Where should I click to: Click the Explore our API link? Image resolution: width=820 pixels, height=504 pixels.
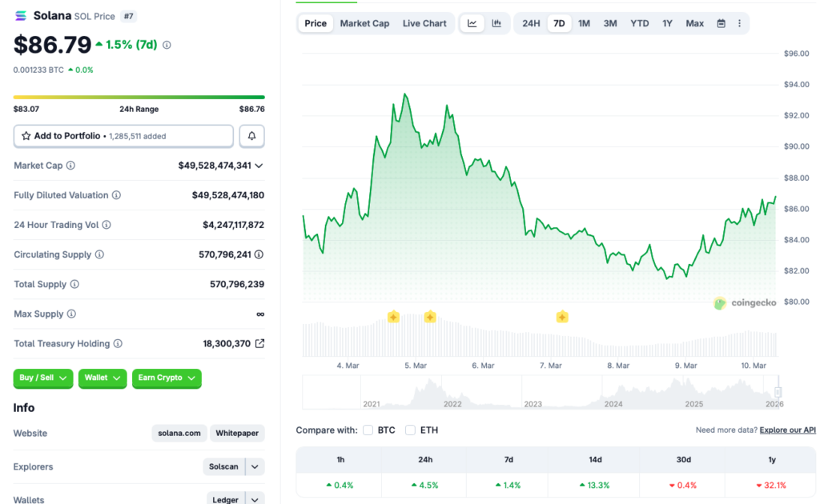tap(787, 430)
